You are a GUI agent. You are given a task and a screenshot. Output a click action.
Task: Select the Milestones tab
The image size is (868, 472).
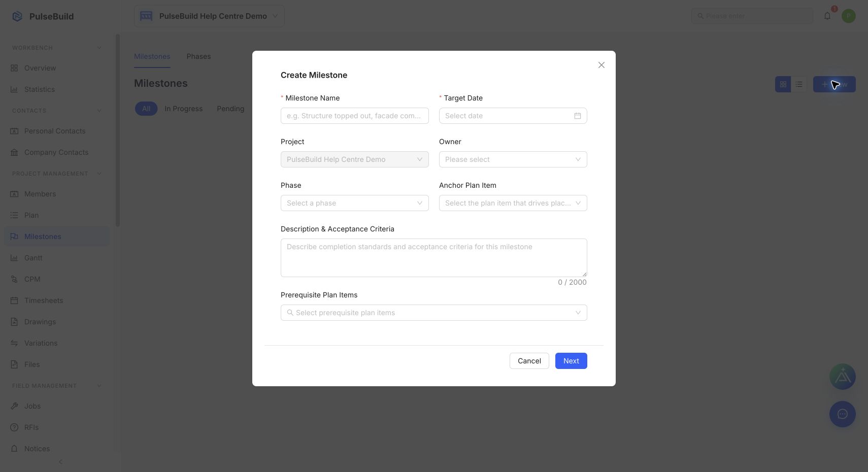pos(152,56)
